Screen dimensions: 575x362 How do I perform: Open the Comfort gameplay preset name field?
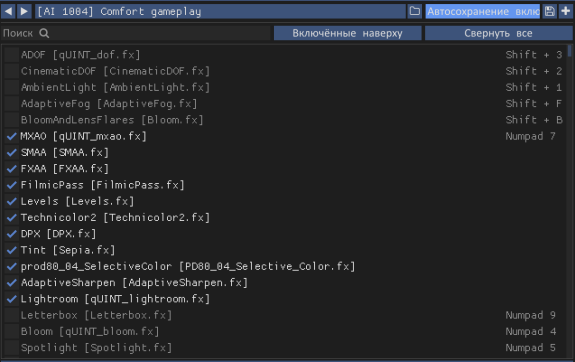(x=220, y=11)
